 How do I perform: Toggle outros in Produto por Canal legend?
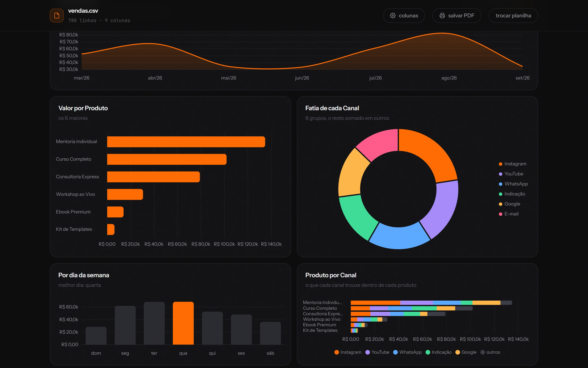click(x=490, y=352)
